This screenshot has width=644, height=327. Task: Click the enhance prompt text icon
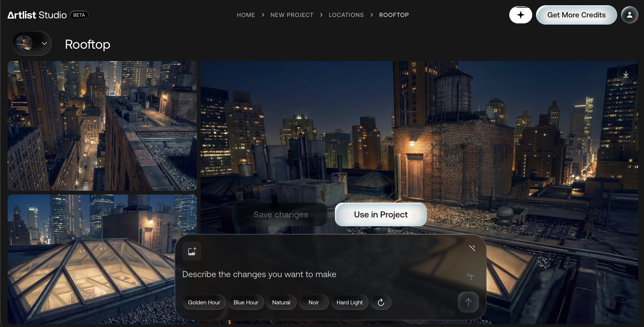pos(470,276)
